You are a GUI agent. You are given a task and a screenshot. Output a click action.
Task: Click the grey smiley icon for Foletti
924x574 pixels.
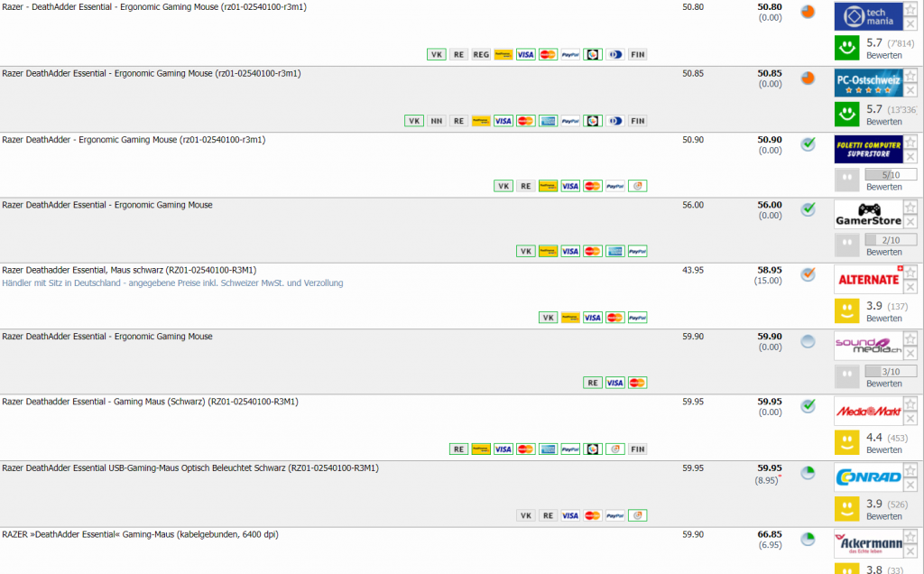click(846, 180)
